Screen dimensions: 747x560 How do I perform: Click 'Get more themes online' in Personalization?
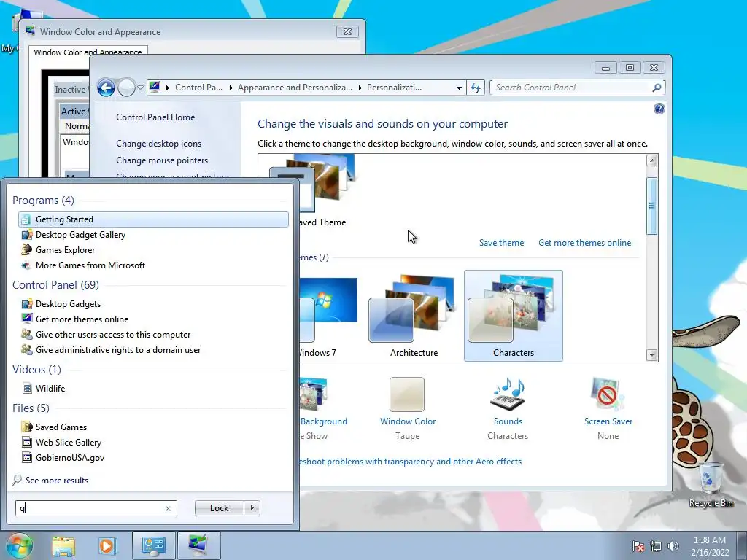tap(584, 243)
